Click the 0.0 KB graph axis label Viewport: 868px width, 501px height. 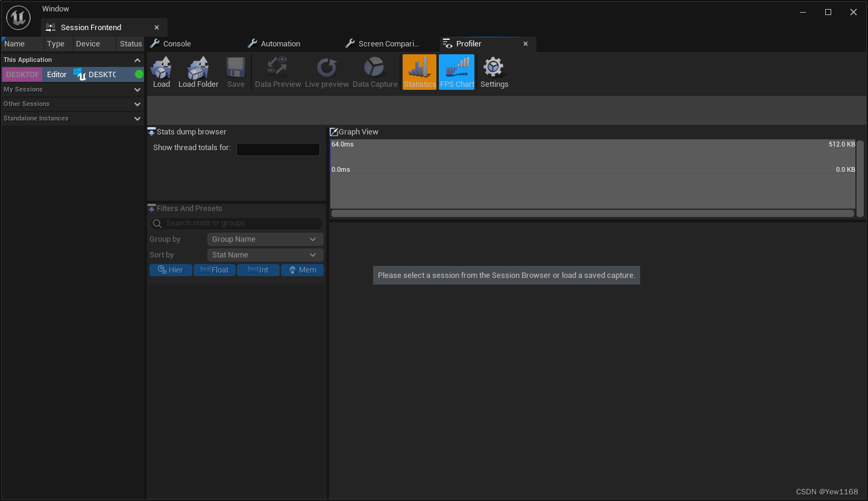coord(845,169)
